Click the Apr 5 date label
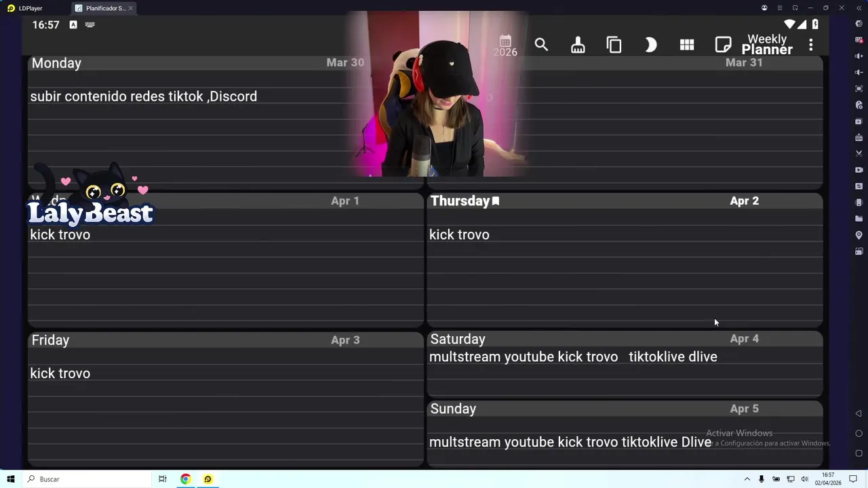868x488 pixels. [x=744, y=409]
